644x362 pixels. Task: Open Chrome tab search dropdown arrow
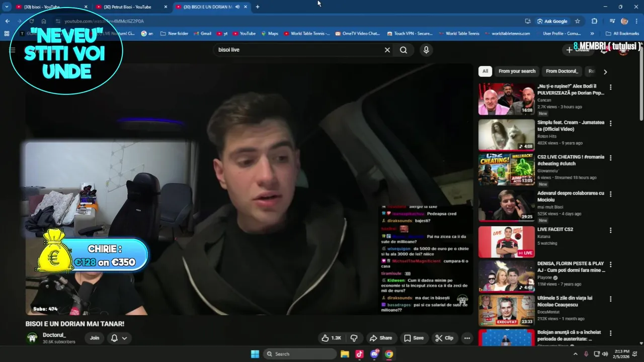(x=7, y=7)
